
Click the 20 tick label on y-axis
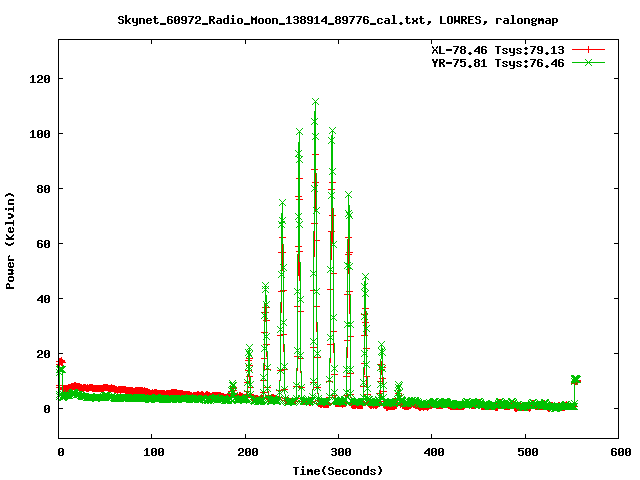42,353
